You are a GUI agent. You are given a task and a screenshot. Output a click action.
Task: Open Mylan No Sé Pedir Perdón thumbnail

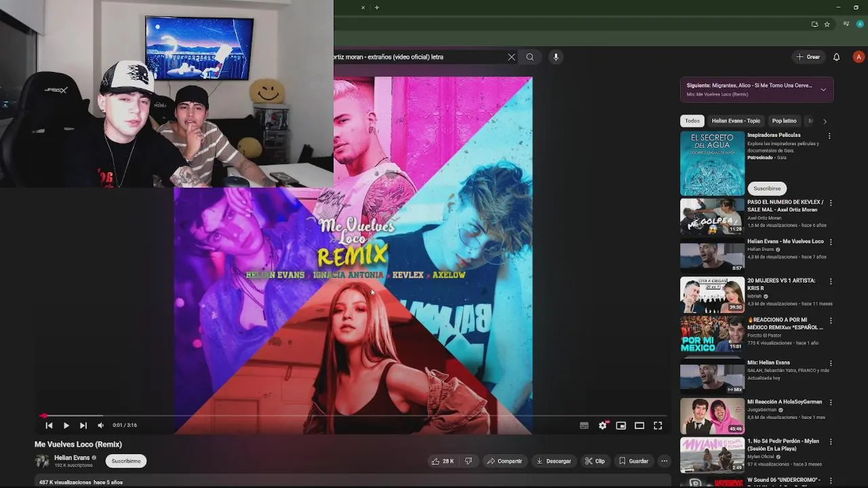tap(712, 455)
